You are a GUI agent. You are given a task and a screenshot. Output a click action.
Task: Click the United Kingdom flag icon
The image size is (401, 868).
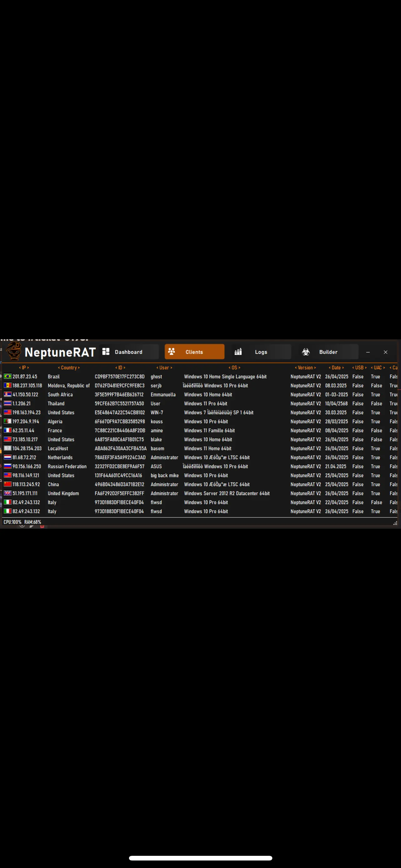(7, 493)
